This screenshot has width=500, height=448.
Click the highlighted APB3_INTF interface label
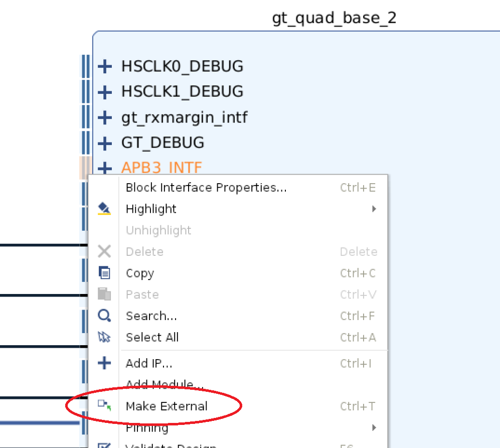tap(161, 168)
